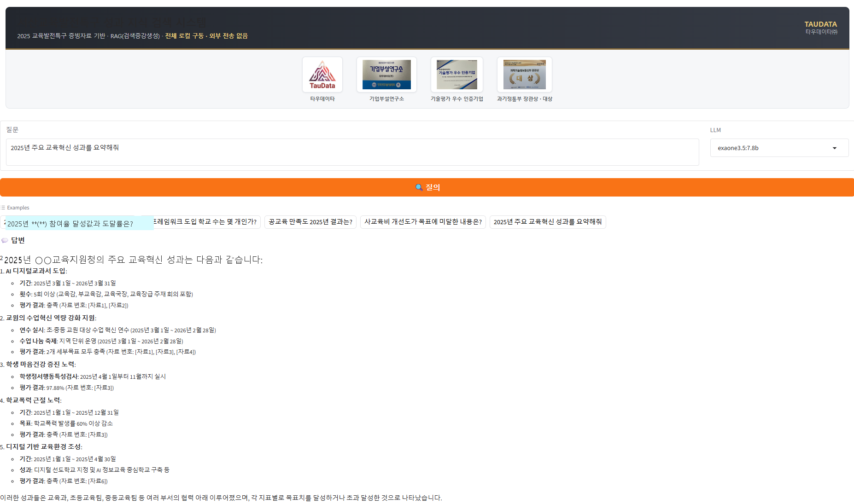Click the TauData logo thumbnail

(x=322, y=75)
